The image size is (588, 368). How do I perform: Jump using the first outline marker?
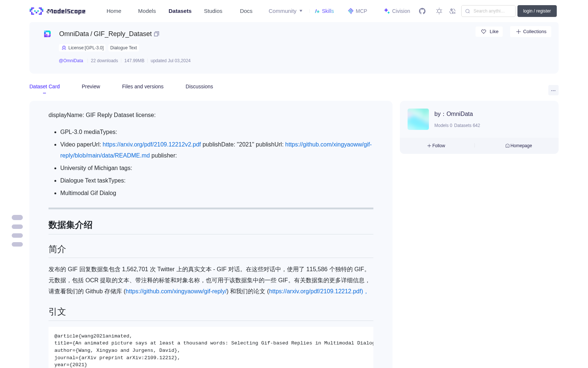(17, 217)
